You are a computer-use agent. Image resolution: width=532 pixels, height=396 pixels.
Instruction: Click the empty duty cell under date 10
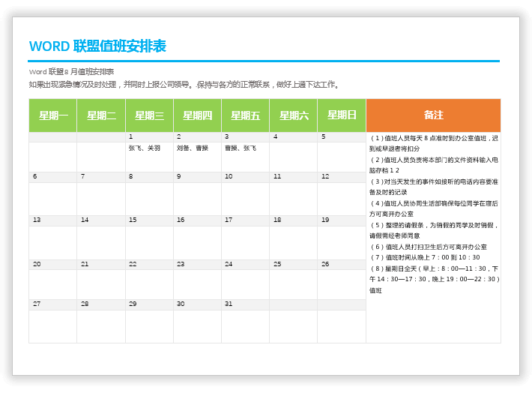coord(245,199)
